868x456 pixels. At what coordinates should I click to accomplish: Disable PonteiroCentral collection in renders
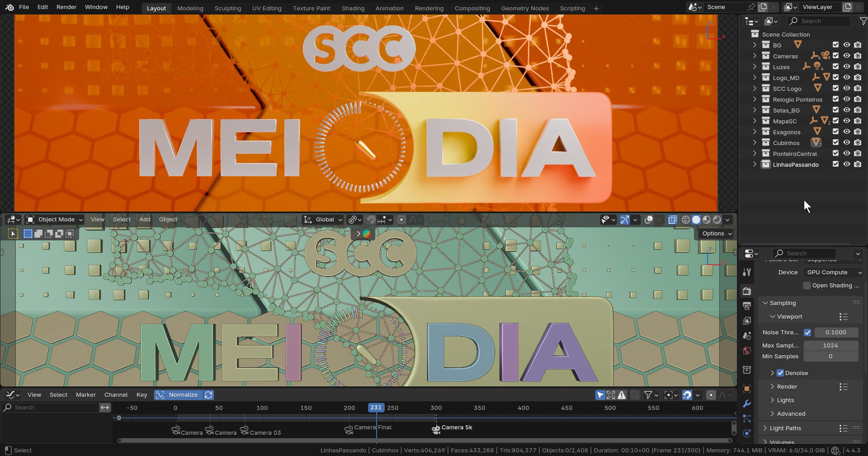(858, 154)
